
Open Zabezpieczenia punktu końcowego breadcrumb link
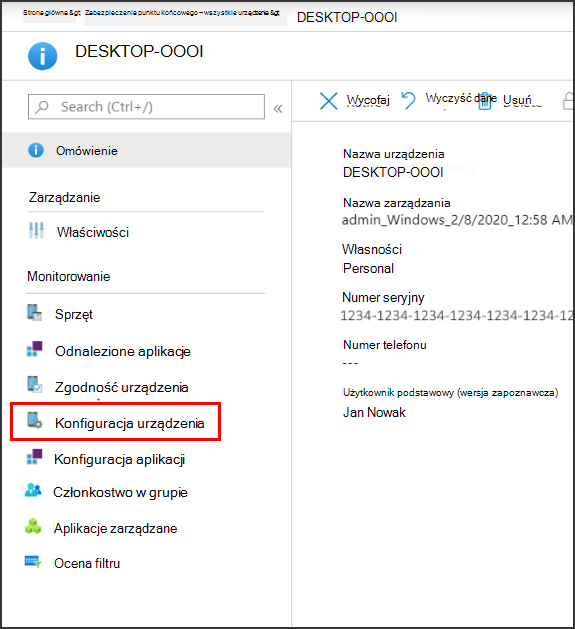click(182, 13)
